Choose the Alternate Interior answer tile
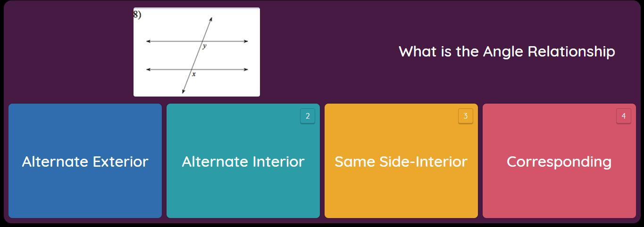644x227 pixels. click(243, 161)
